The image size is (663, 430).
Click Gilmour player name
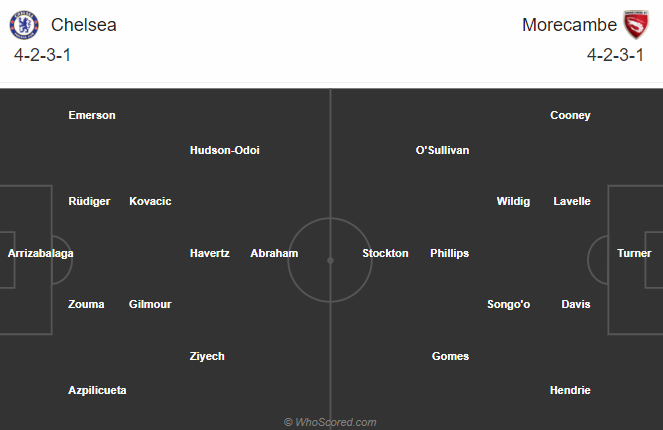[150, 304]
